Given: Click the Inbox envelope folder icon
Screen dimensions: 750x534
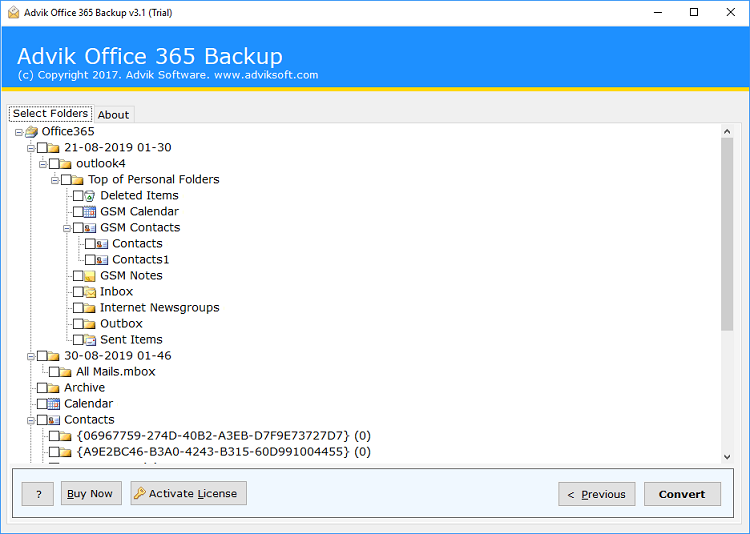Looking at the screenshot, I should tap(89, 292).
